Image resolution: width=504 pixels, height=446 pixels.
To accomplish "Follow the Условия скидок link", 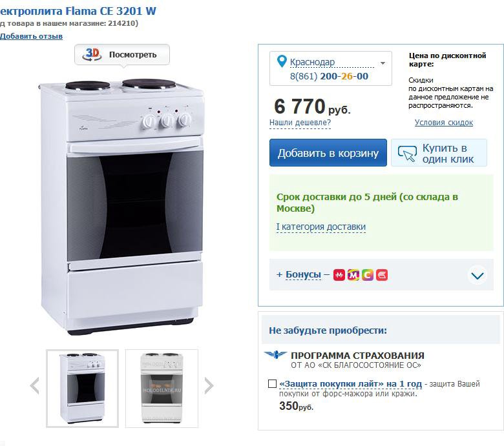I will point(443,123).
